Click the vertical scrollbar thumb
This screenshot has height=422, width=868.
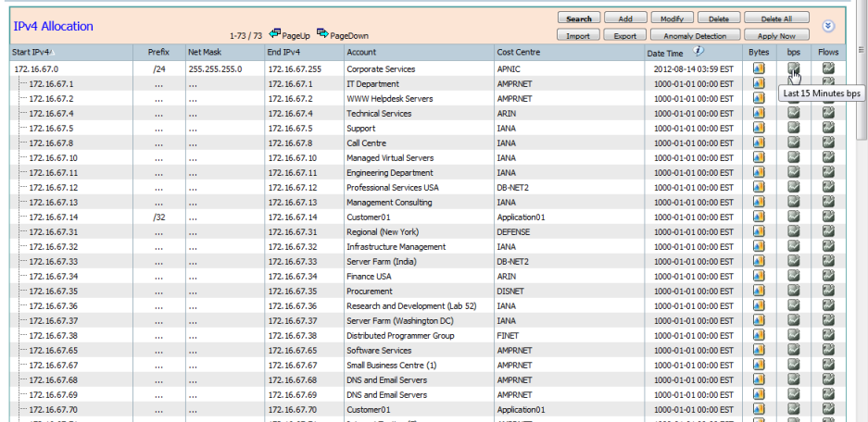tap(862, 68)
